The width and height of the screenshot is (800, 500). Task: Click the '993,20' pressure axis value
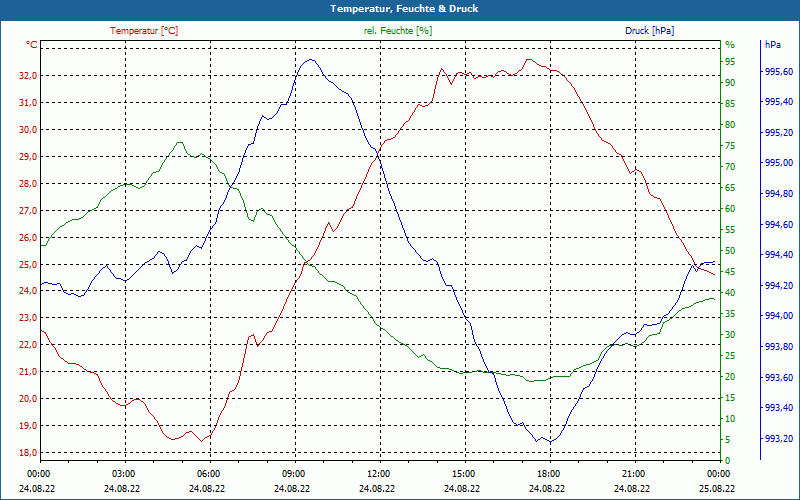[x=779, y=439]
